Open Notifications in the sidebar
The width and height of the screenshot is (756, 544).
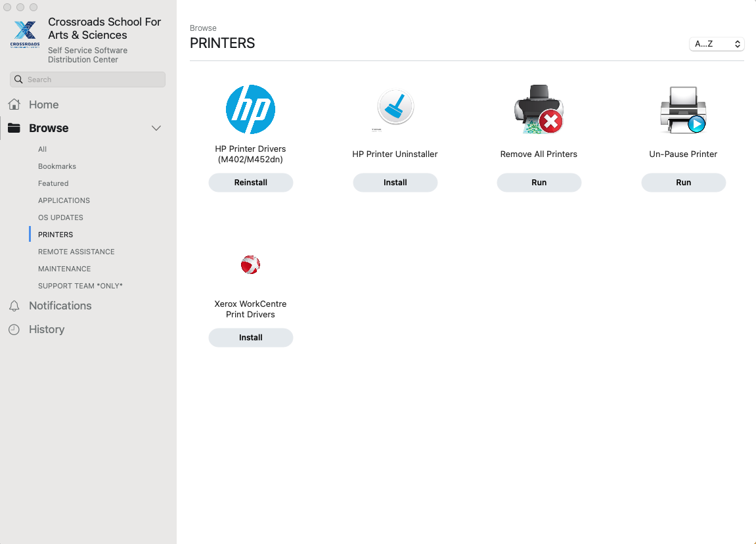click(60, 306)
